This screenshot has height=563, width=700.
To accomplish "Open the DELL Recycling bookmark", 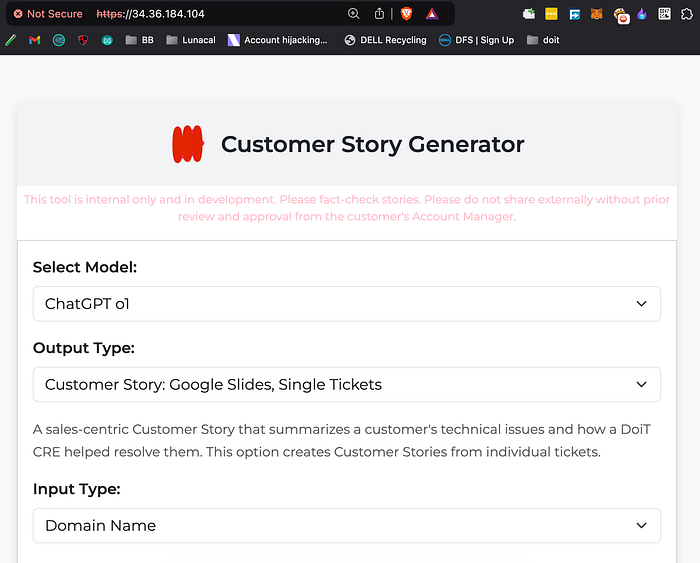I will coord(386,40).
